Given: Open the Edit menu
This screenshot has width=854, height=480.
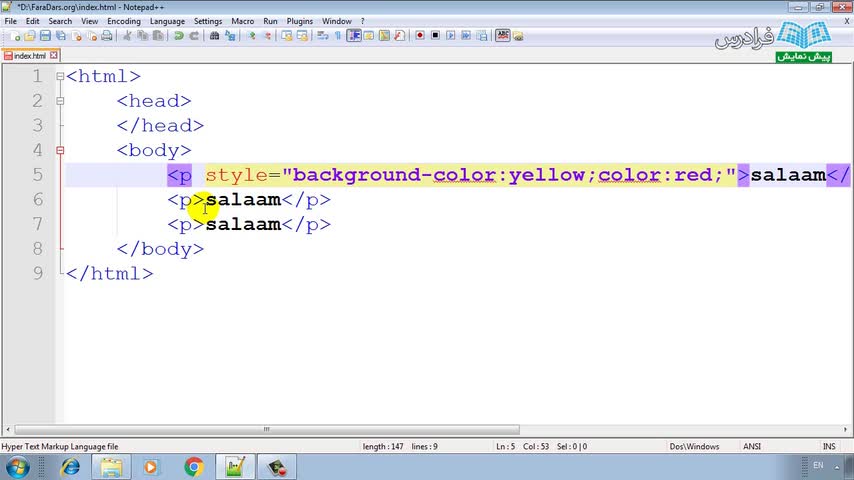Looking at the screenshot, I should (x=32, y=21).
